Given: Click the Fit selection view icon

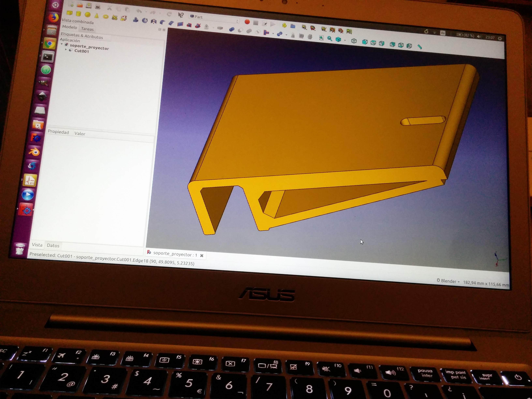Looking at the screenshot, I should pos(330,39).
